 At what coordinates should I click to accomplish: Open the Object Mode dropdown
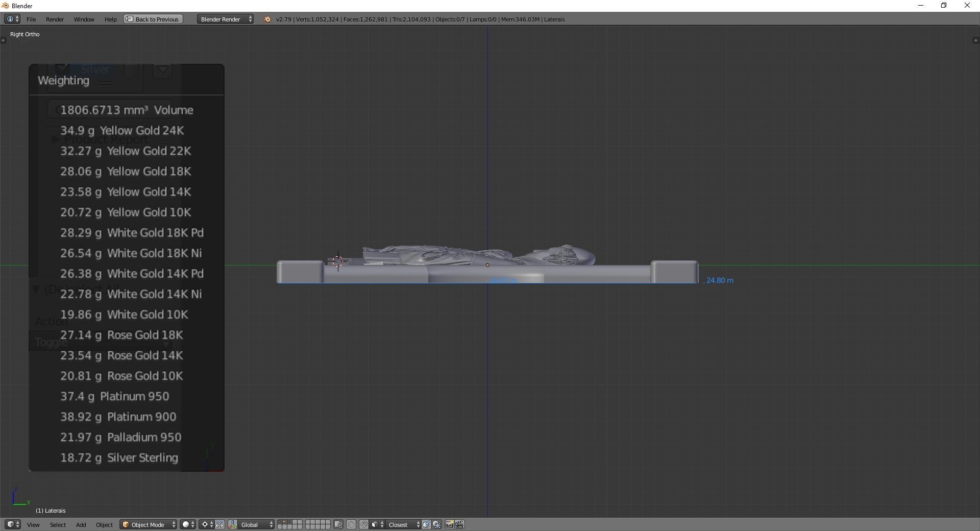pos(149,525)
